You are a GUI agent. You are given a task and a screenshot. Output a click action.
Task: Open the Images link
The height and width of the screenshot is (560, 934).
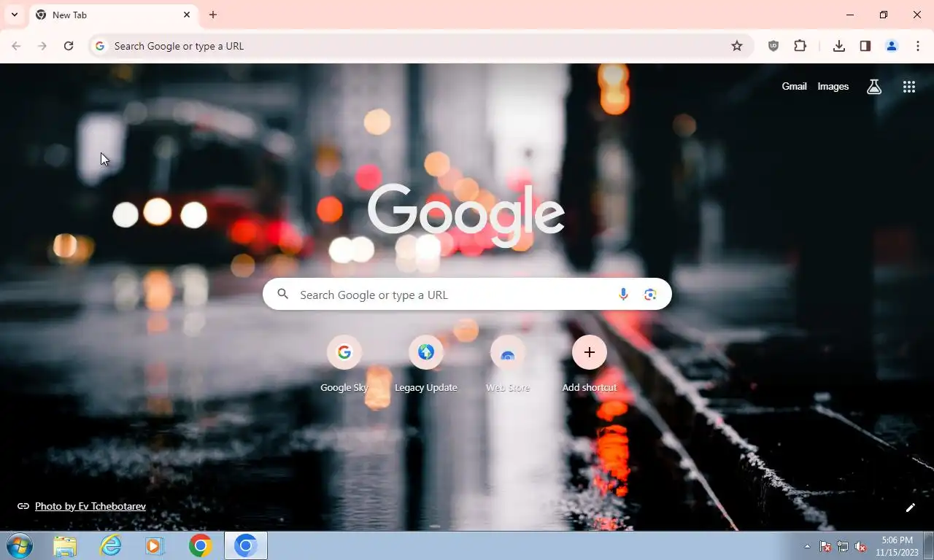pos(833,87)
